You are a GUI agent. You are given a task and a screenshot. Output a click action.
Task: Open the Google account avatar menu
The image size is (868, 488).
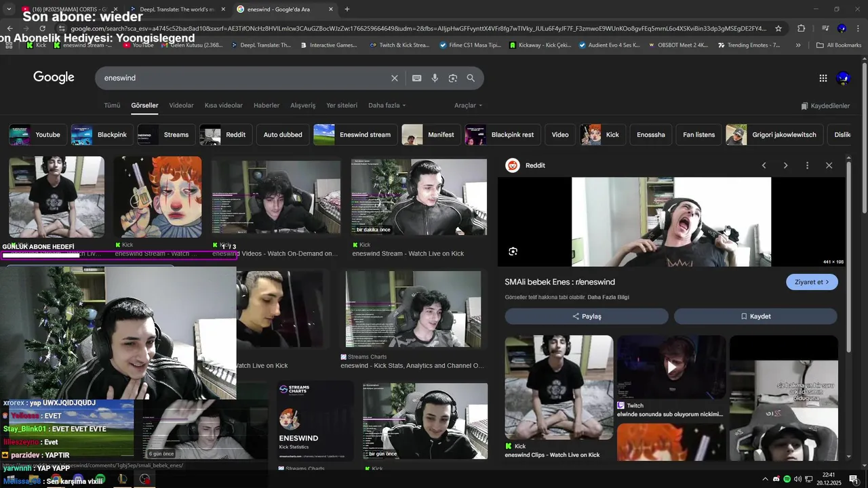(843, 78)
